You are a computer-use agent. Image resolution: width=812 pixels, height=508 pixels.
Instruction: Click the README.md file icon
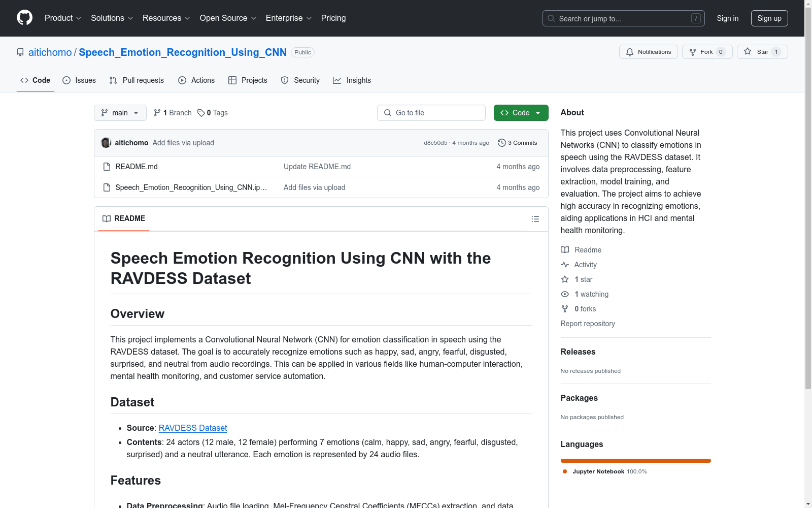coord(107,167)
